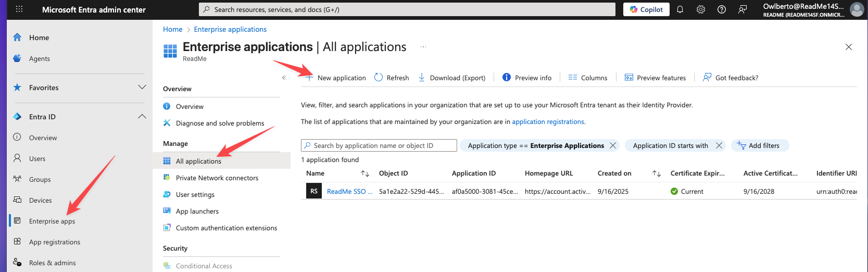Sort by Created on column arrows

(x=657, y=174)
